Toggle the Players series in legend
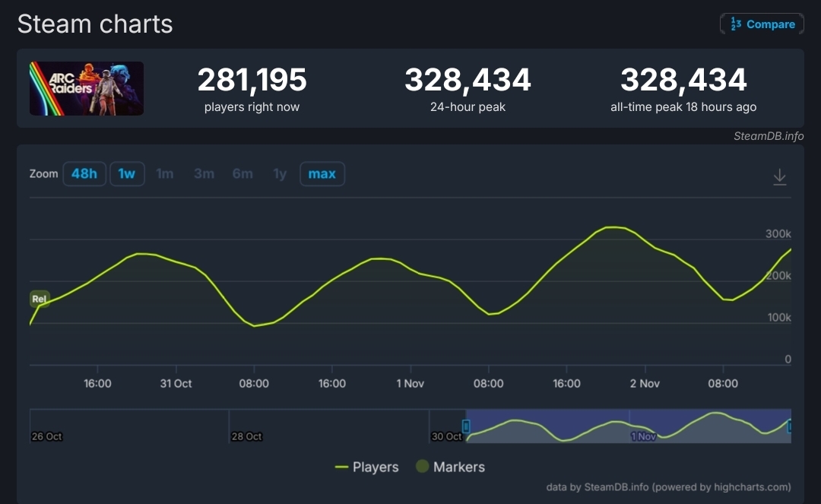The width and height of the screenshot is (821, 504). (x=366, y=467)
